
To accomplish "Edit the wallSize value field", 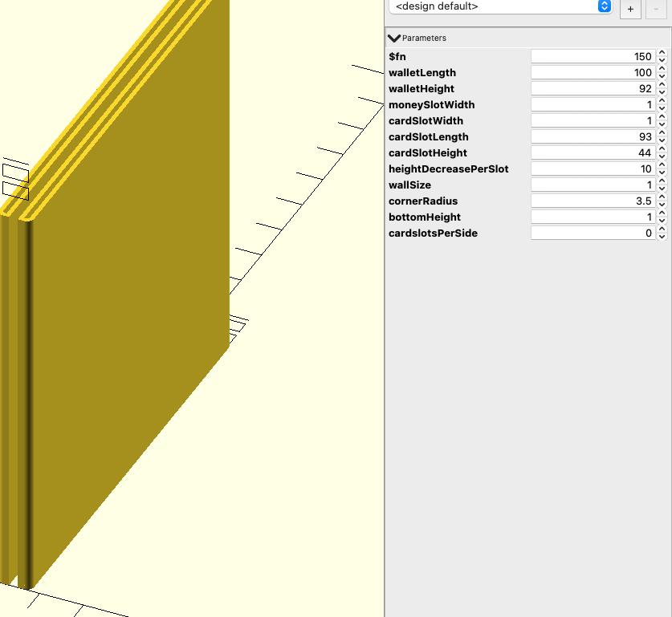I will [593, 185].
